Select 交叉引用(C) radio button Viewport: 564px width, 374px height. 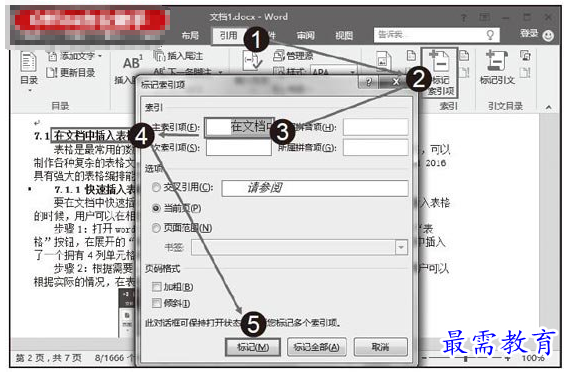(156, 187)
